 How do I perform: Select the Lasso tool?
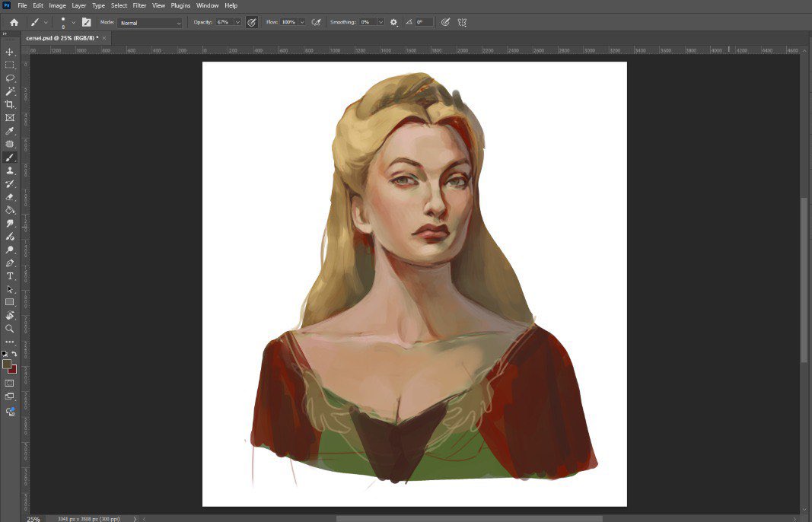coord(10,79)
